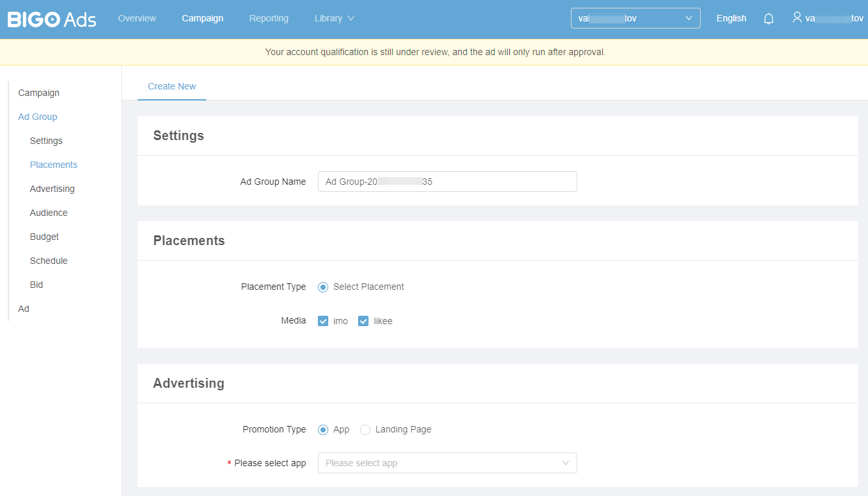Go to the Overview page
Viewport: 868px width, 496px height.
click(x=137, y=18)
